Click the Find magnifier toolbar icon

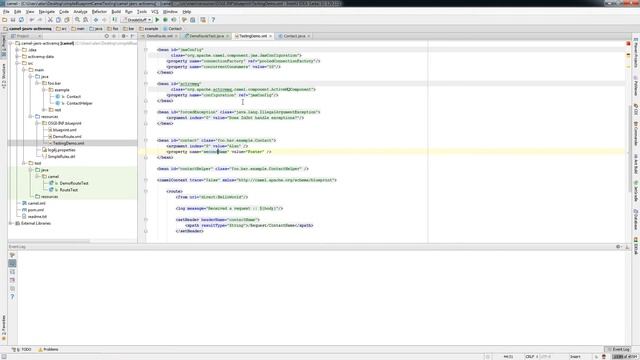77,20
